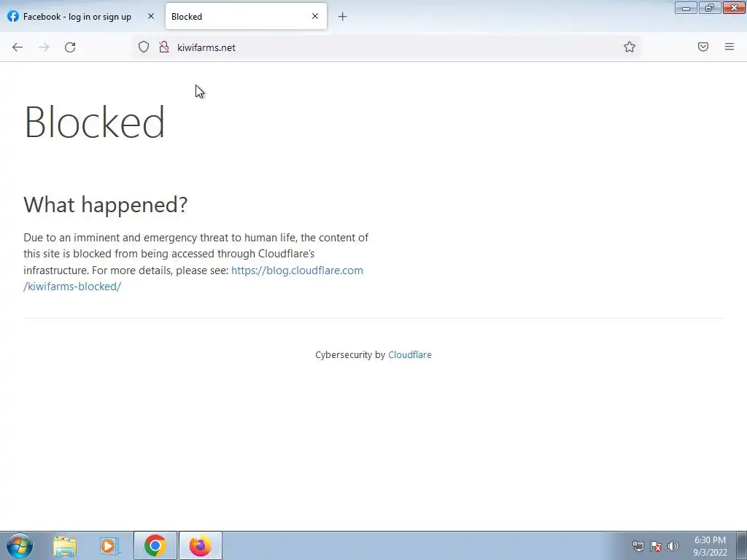The image size is (747, 560).
Task: Open the blog.cloudflare.com kiwifarms-blocked link
Action: pos(193,278)
